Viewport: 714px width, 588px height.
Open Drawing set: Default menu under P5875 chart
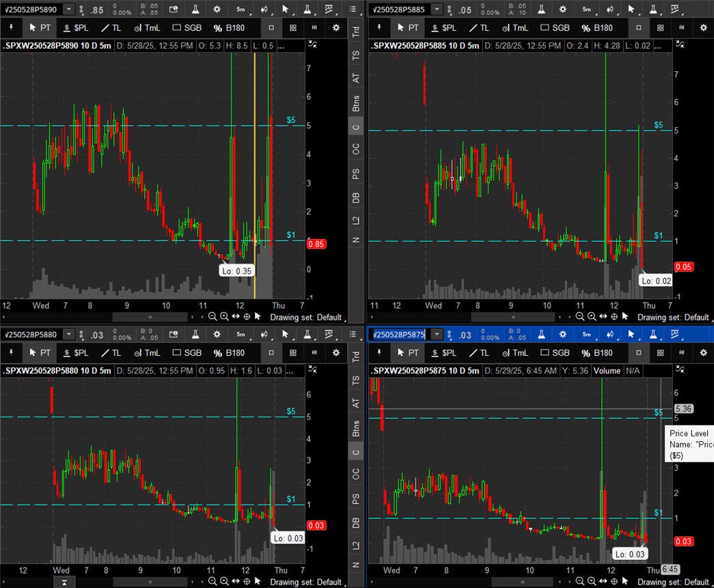coord(674,582)
